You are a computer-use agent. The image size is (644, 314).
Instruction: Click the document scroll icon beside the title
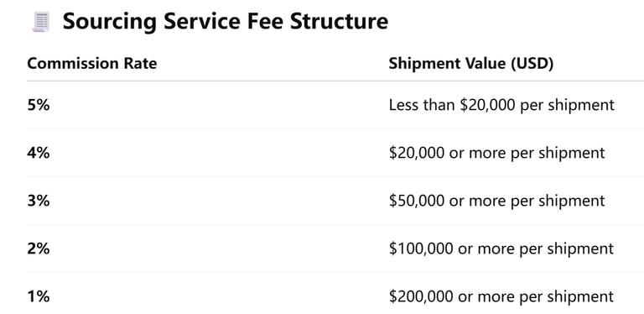click(41, 22)
